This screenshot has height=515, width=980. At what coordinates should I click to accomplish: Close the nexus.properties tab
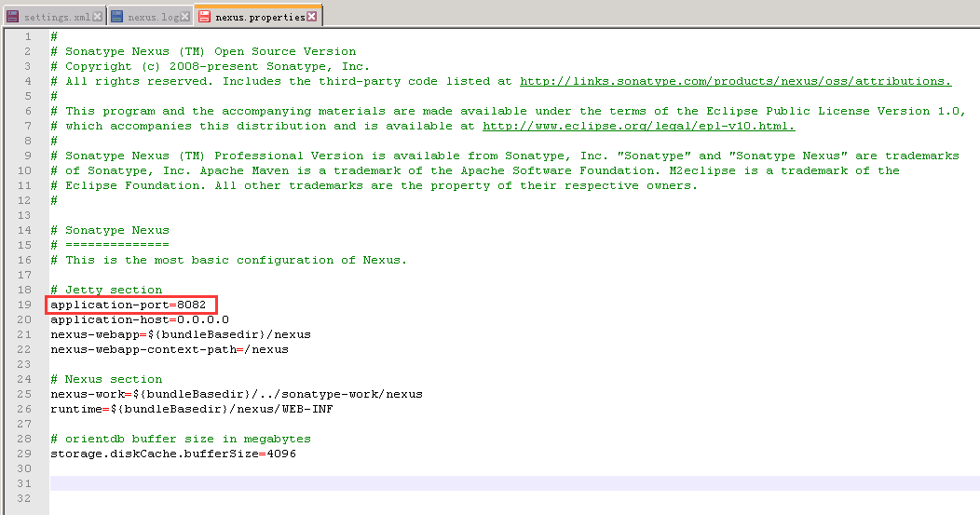pos(312,16)
